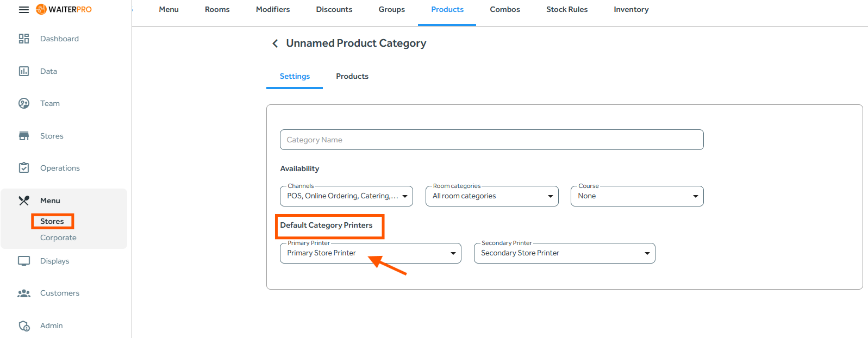Open the hamburger menu icon
The image size is (868, 338).
[24, 10]
